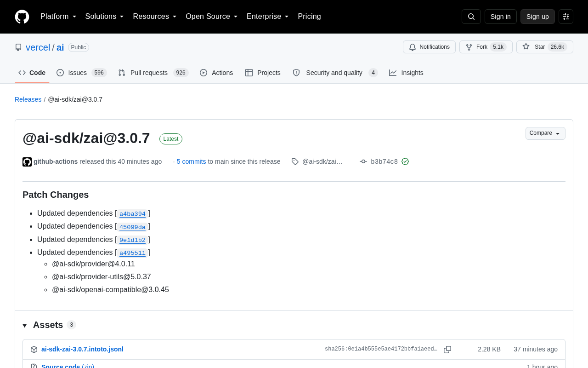This screenshot has height=368, width=588.
Task: Click the package icon of the jsonl asset
Action: (x=34, y=350)
